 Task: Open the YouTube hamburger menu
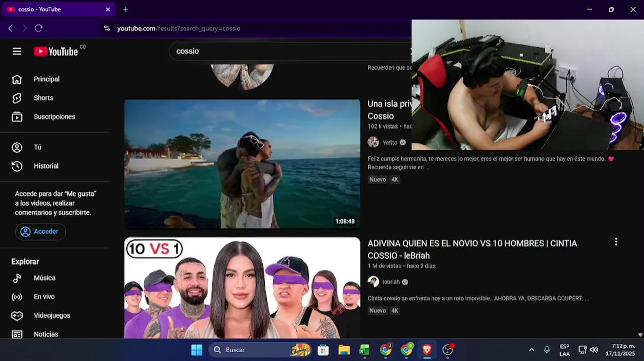coord(17,51)
